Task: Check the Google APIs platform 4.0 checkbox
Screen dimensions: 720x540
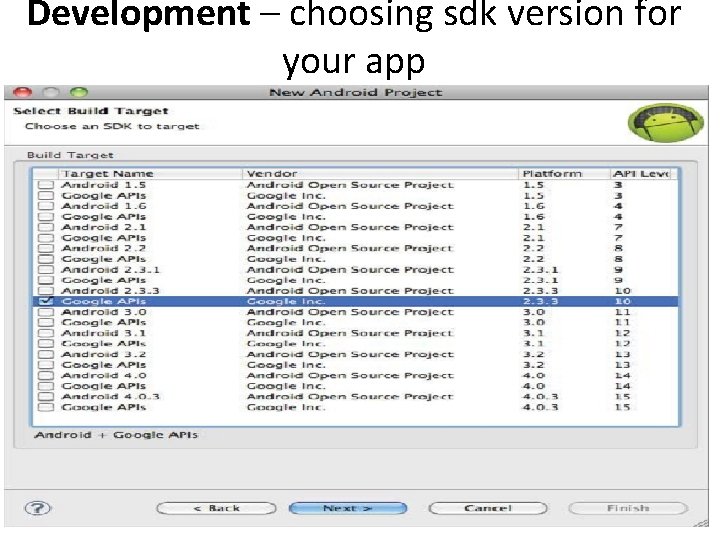Action: pos(46,386)
